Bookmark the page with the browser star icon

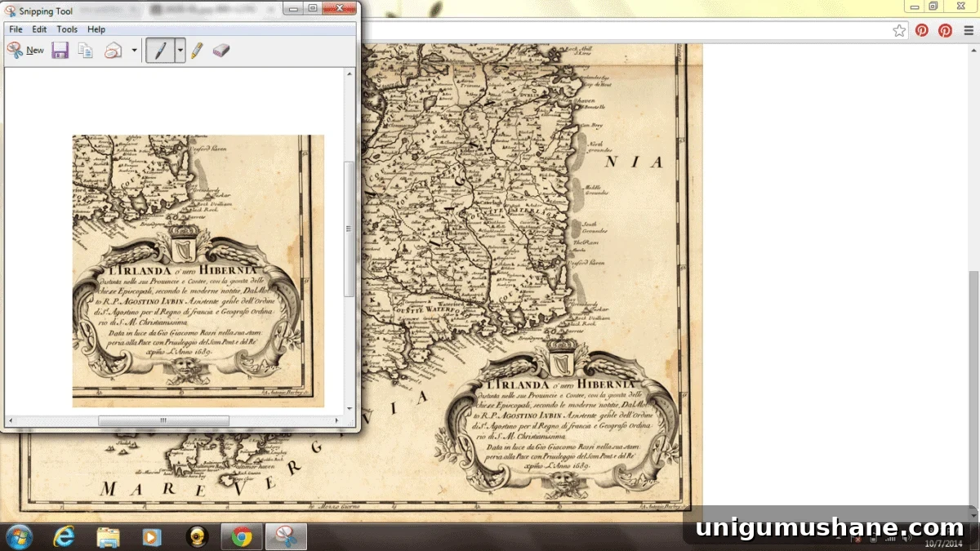coord(899,31)
